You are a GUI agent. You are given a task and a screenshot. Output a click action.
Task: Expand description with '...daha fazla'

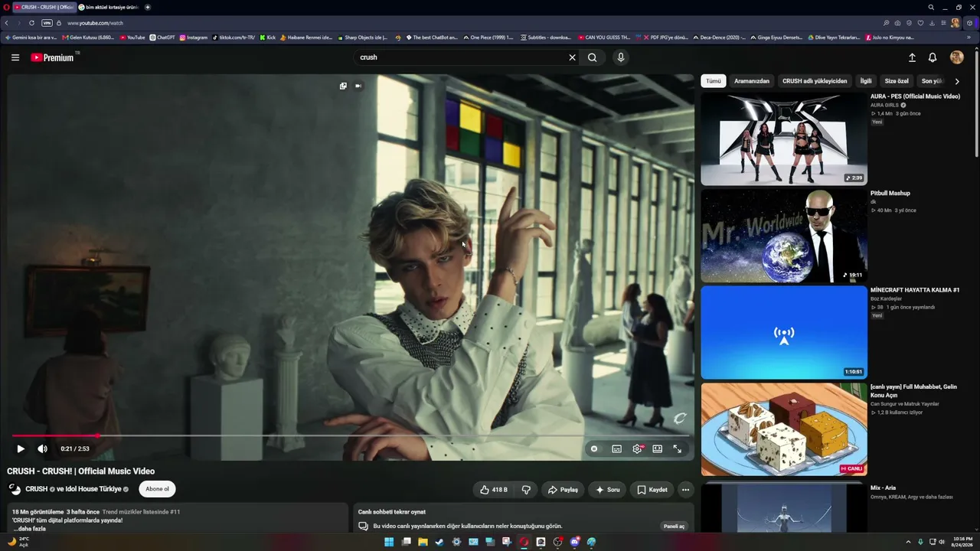29,529
